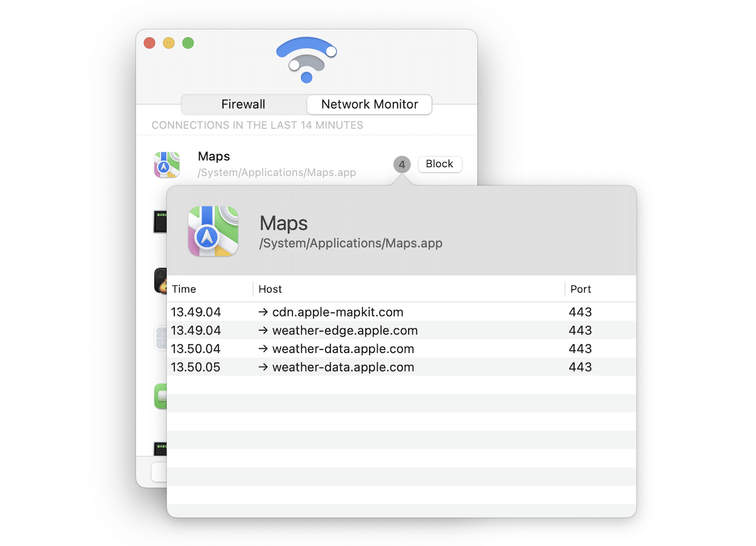Minimize the window with yellow button

169,43
